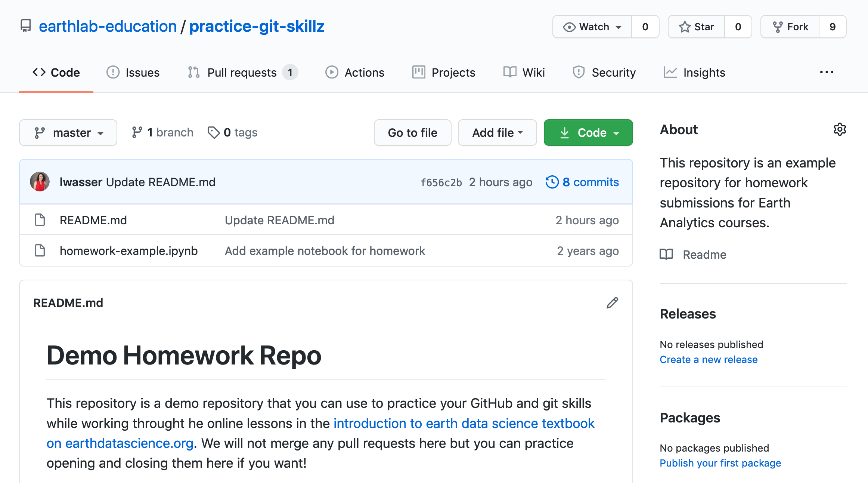Switch to the Wiki tab
This screenshot has width=868, height=483.
coord(524,73)
